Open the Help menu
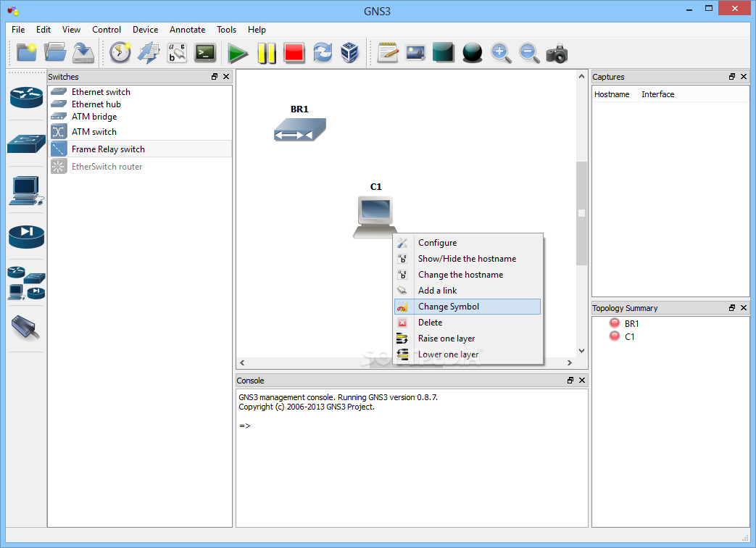This screenshot has height=548, width=756. tap(257, 30)
